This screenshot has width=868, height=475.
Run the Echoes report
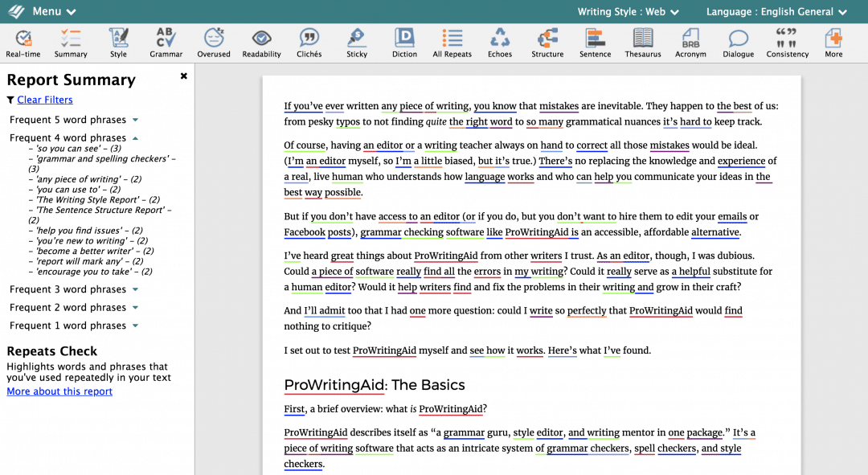coord(499,42)
